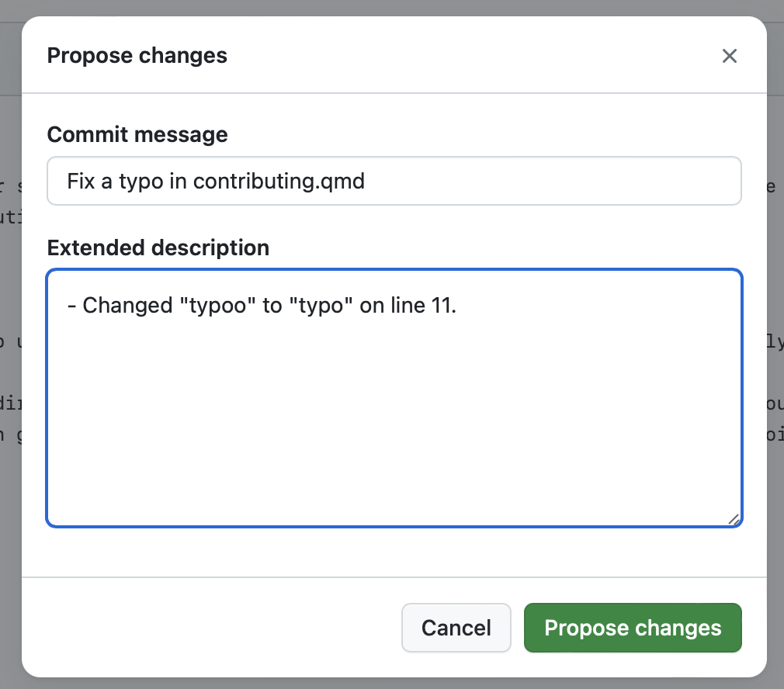Close the Propose changes dialog with X

(x=730, y=56)
